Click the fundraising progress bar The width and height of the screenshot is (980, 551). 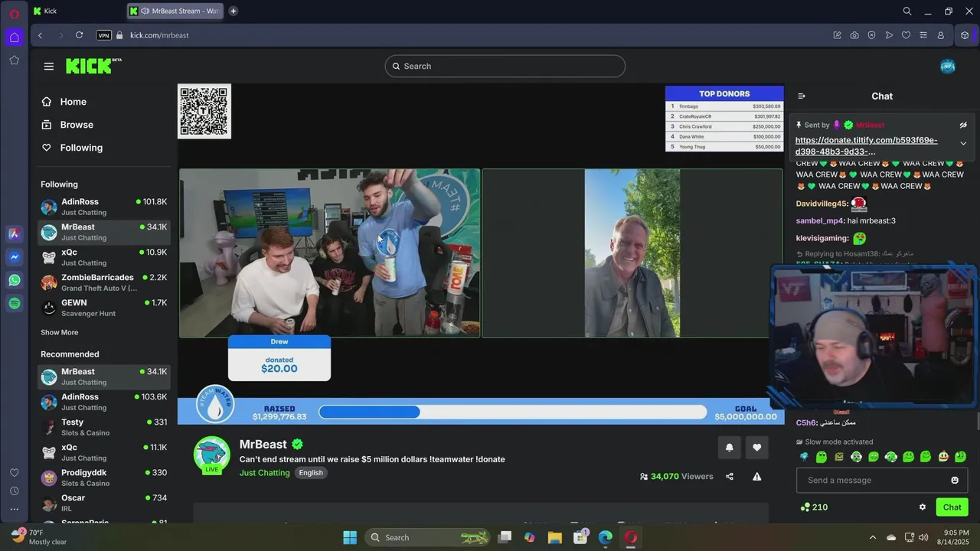[x=512, y=412]
